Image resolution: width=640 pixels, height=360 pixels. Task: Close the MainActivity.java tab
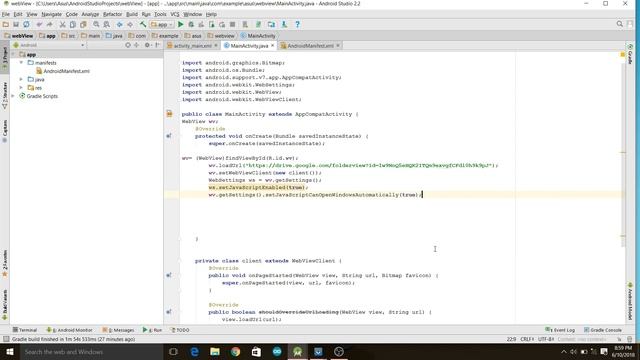click(x=273, y=45)
